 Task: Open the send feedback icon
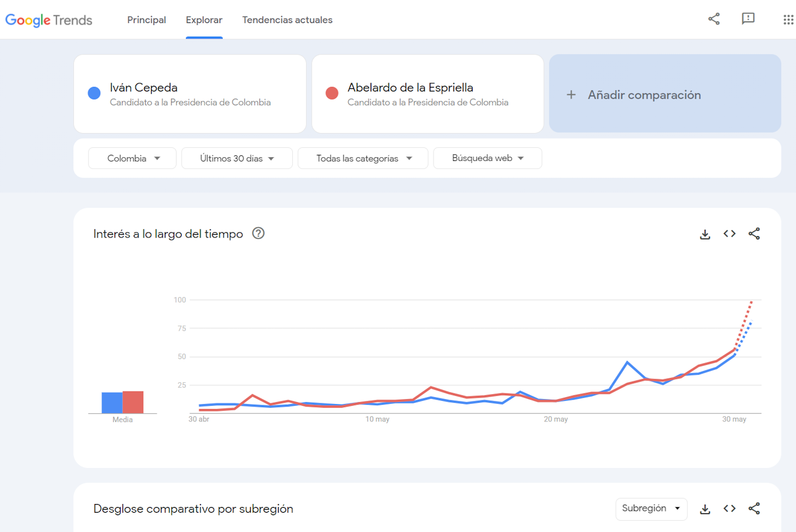748,19
